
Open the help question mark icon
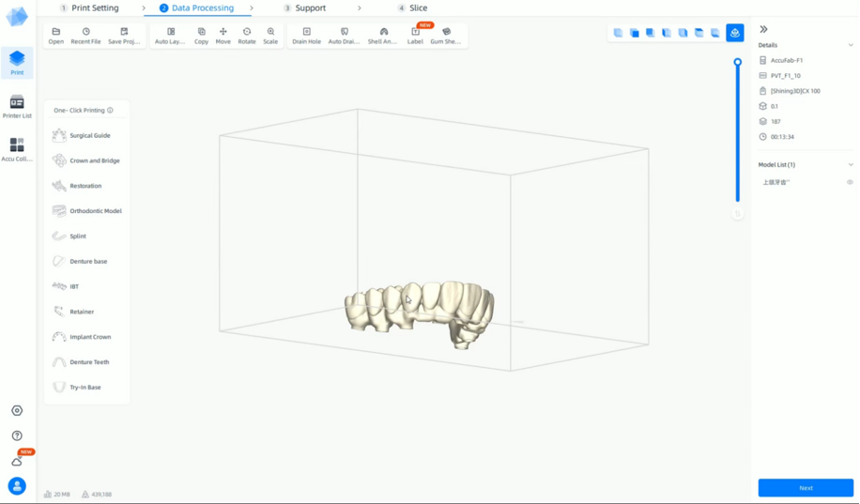(17, 435)
